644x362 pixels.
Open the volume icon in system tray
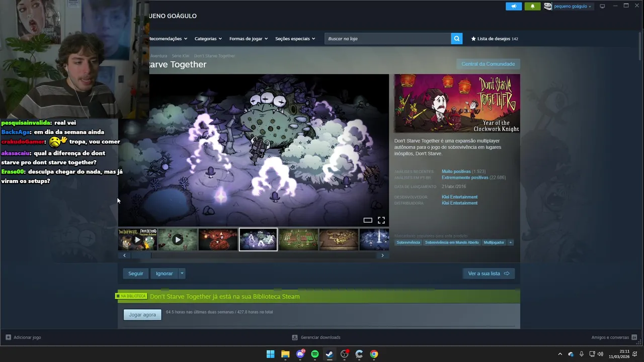pyautogui.click(x=600, y=354)
